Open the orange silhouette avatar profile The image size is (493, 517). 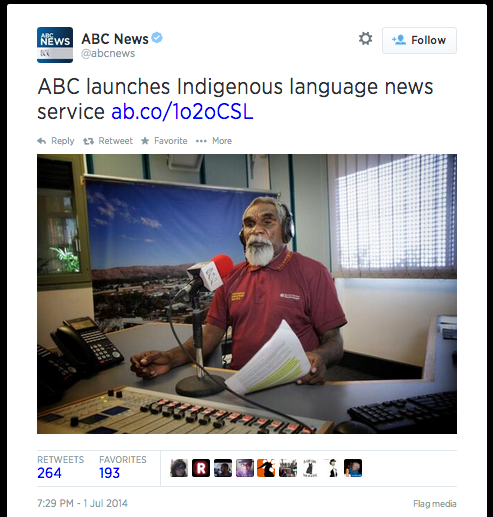pyautogui.click(x=266, y=468)
